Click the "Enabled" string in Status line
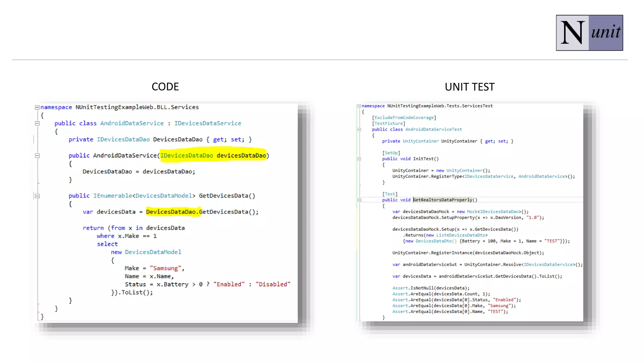This screenshot has height=362, width=644. [229, 284]
